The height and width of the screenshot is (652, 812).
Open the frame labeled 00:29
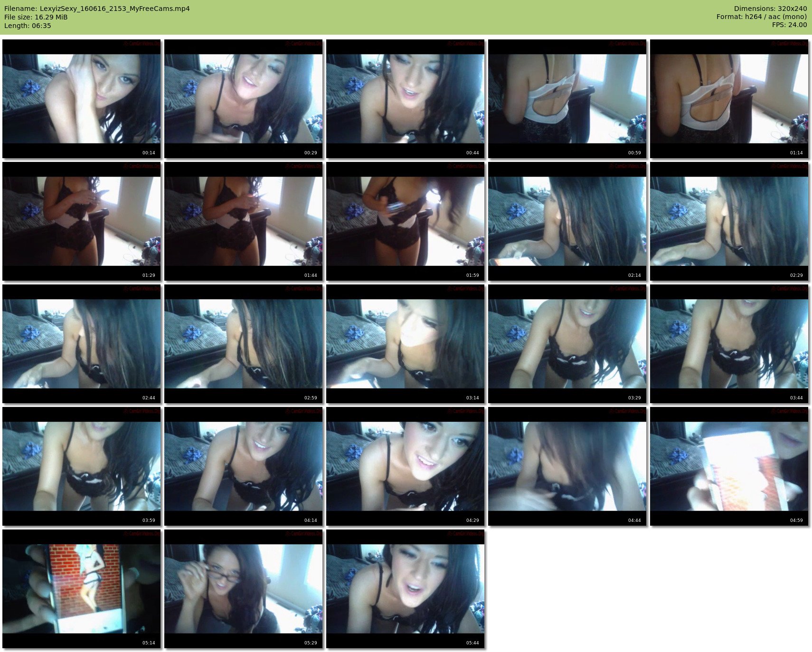(x=243, y=99)
